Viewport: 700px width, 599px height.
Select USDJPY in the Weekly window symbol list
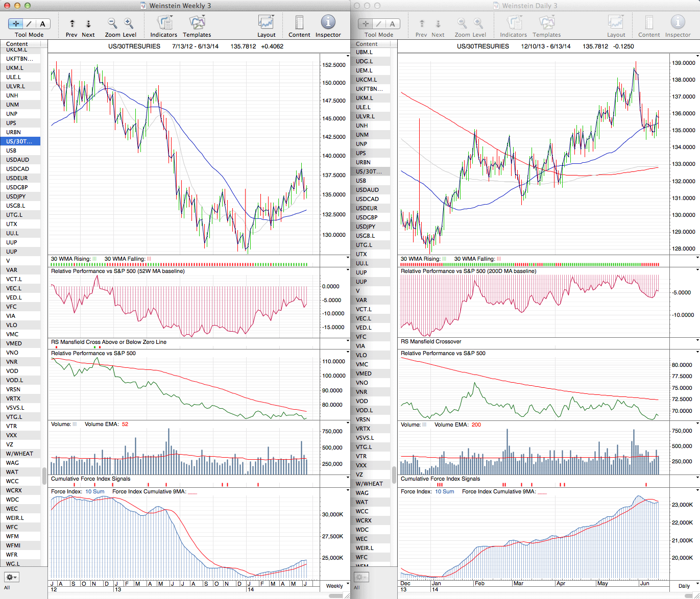pyautogui.click(x=16, y=196)
